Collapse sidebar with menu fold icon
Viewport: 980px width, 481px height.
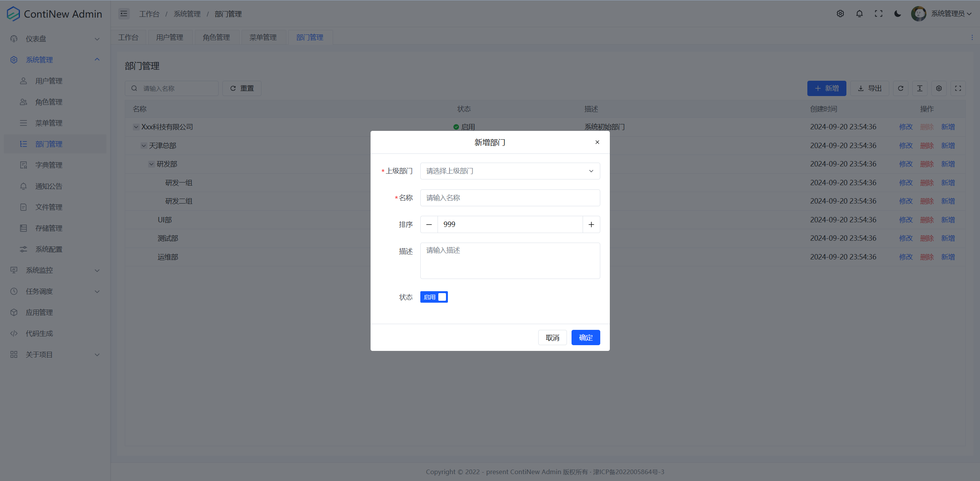pos(124,14)
